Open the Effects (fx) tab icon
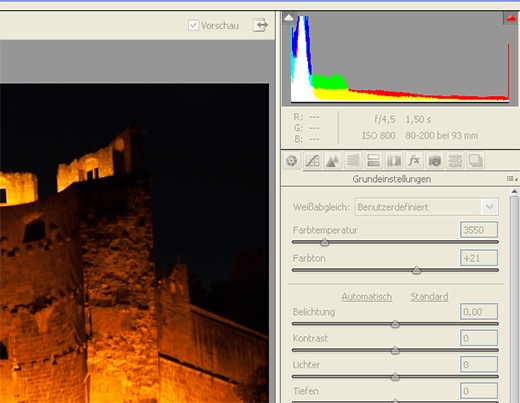The width and height of the screenshot is (520, 403). pyautogui.click(x=414, y=161)
